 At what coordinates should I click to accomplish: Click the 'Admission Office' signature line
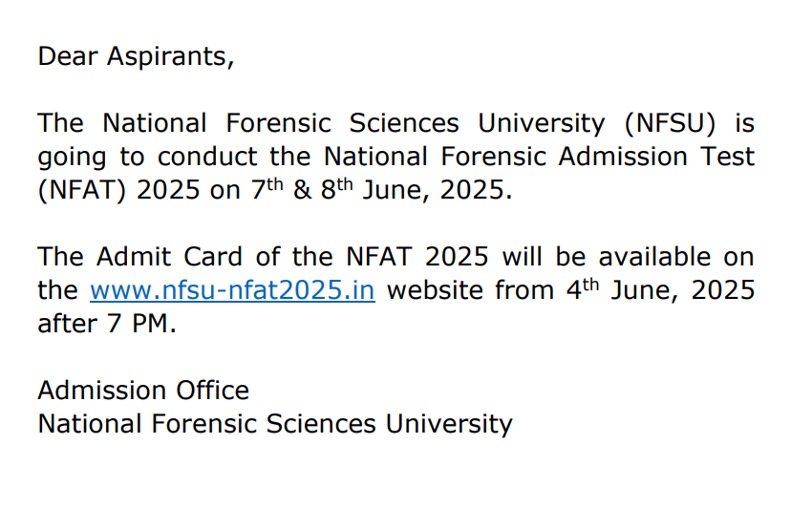[x=143, y=391]
